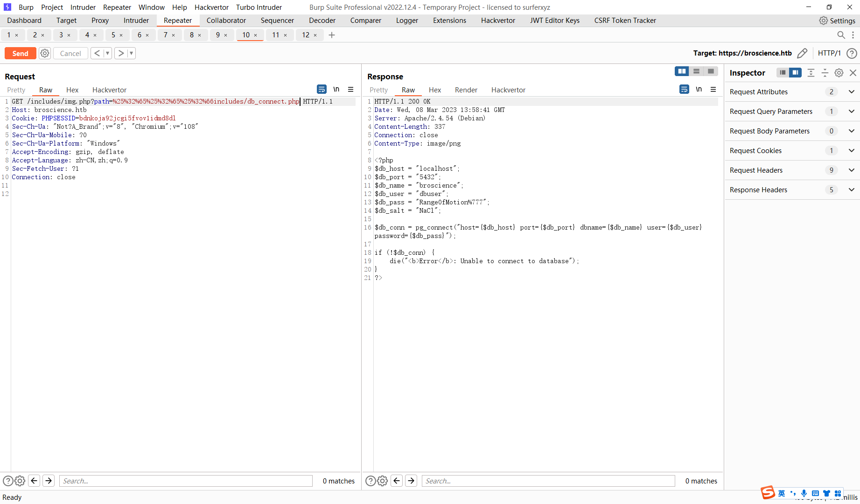Open the previous-history dropdown arrow
Screen dimensions: 860x504
point(107,53)
